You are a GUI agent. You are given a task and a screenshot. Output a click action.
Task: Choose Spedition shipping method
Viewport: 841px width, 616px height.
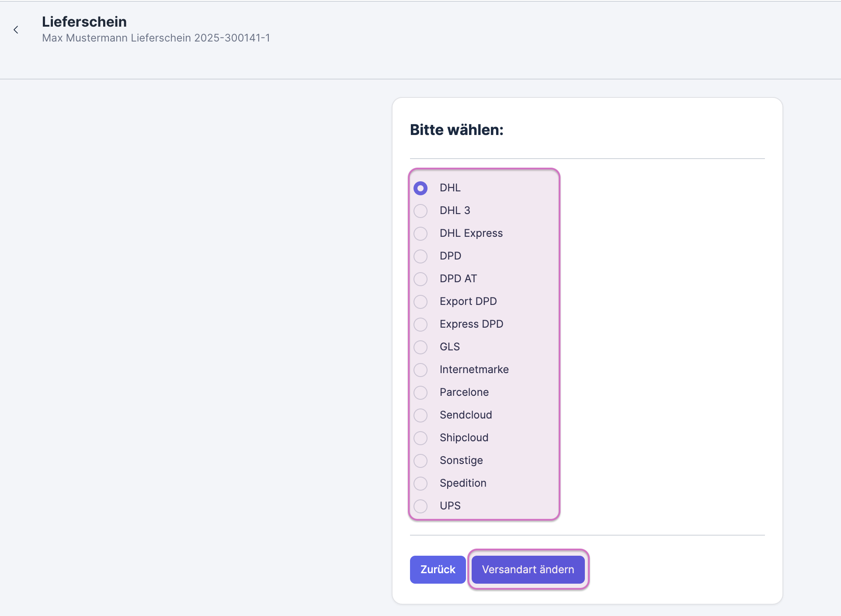(x=420, y=484)
